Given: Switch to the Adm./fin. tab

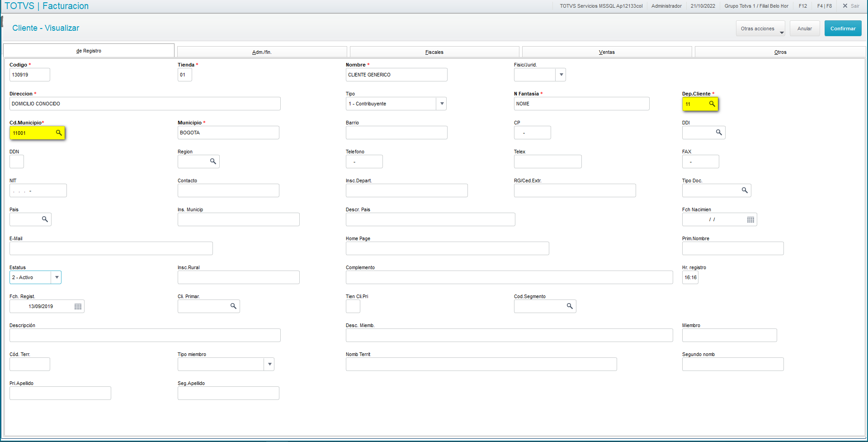Looking at the screenshot, I should (262, 52).
